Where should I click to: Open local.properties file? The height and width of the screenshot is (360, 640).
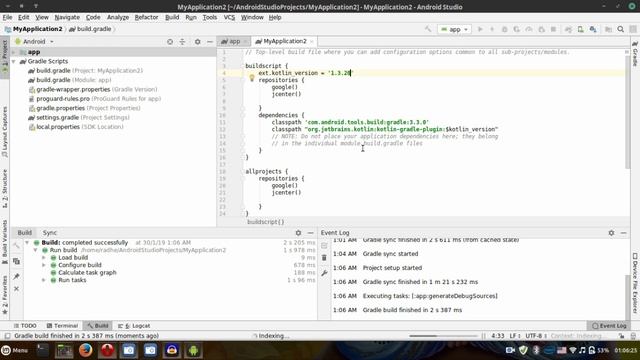76,127
